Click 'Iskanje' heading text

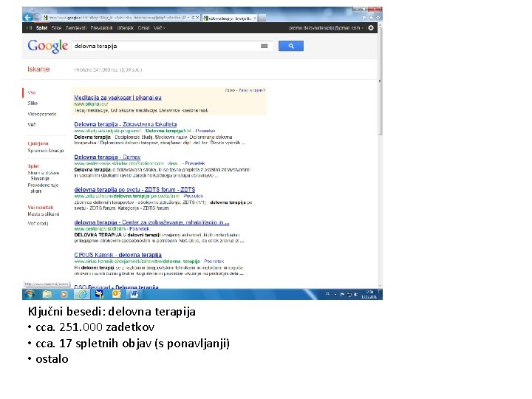38,69
